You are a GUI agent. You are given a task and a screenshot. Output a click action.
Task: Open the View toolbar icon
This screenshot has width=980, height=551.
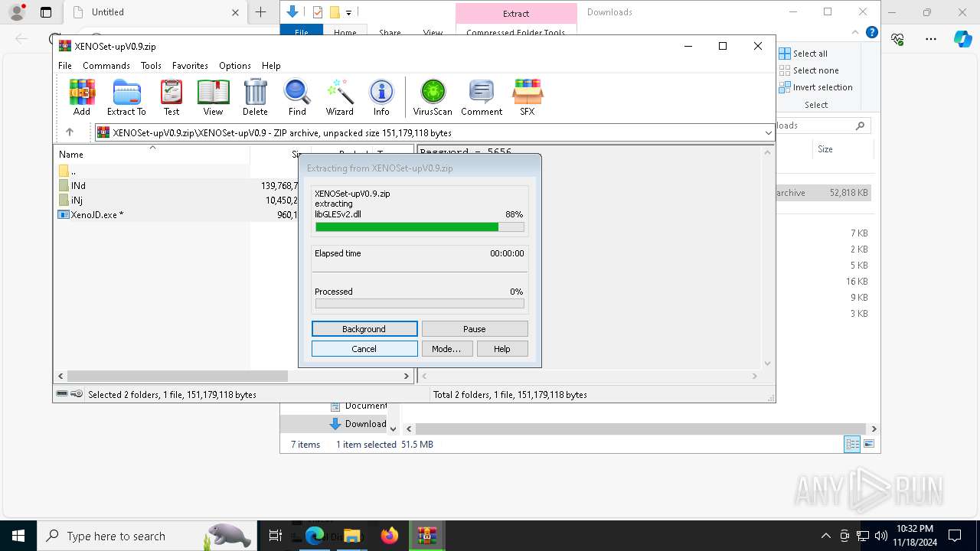click(213, 97)
